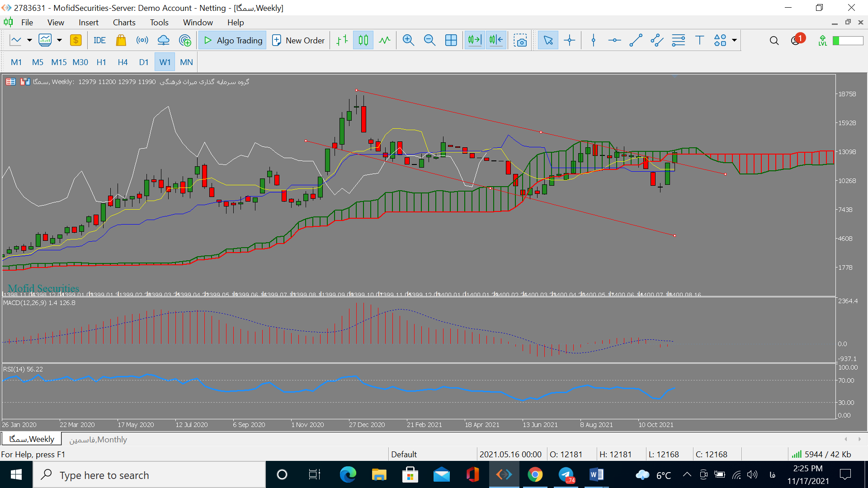Viewport: 868px width, 488px height.
Task: Toggle the سمگا Weekly chart tab
Action: [32, 440]
